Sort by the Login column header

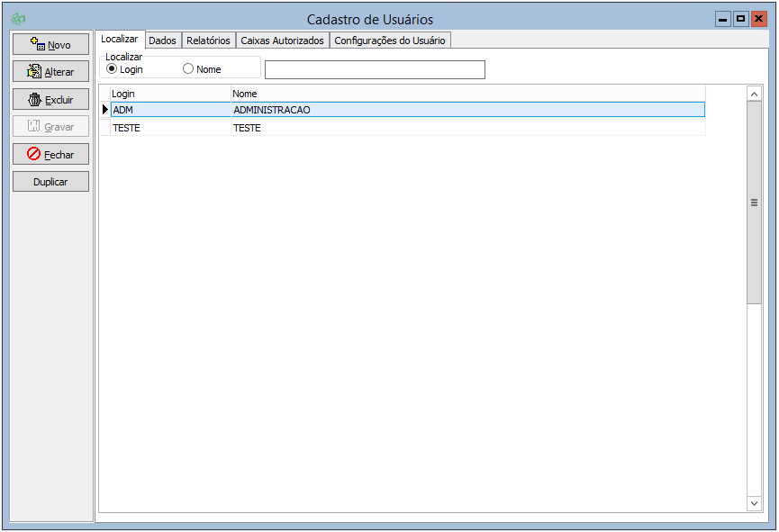tap(169, 94)
